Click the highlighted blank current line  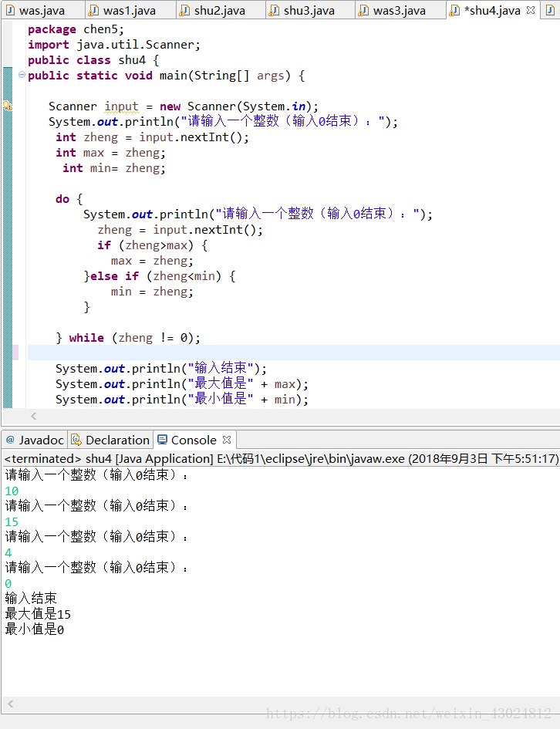(293, 353)
